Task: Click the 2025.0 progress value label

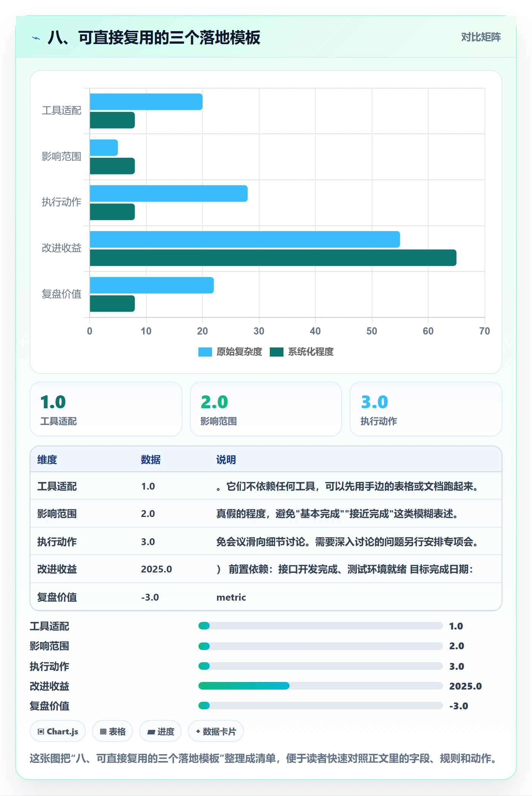Action: coord(465,686)
